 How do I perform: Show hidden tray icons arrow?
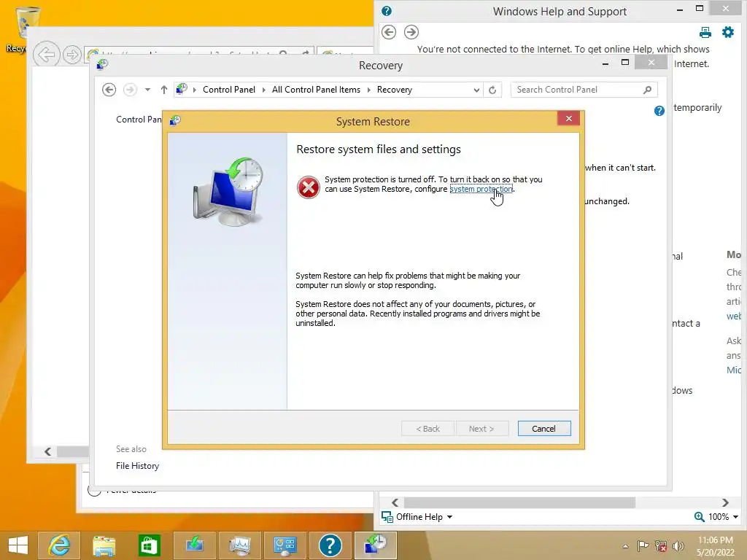pyautogui.click(x=625, y=546)
